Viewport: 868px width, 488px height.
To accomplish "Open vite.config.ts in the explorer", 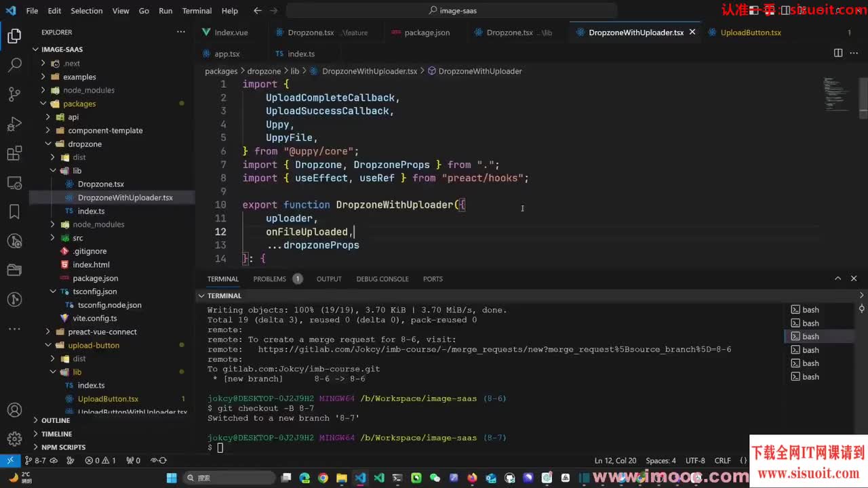I will (x=94, y=318).
